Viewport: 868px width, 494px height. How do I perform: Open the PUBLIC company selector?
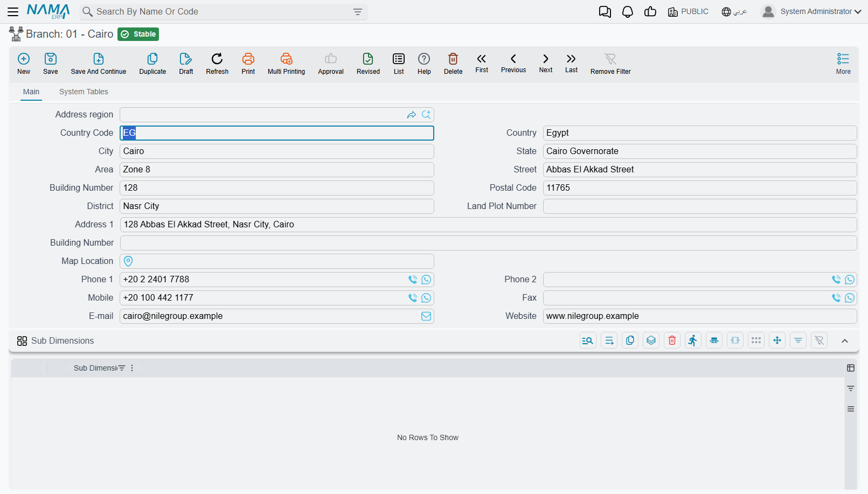[x=688, y=12]
